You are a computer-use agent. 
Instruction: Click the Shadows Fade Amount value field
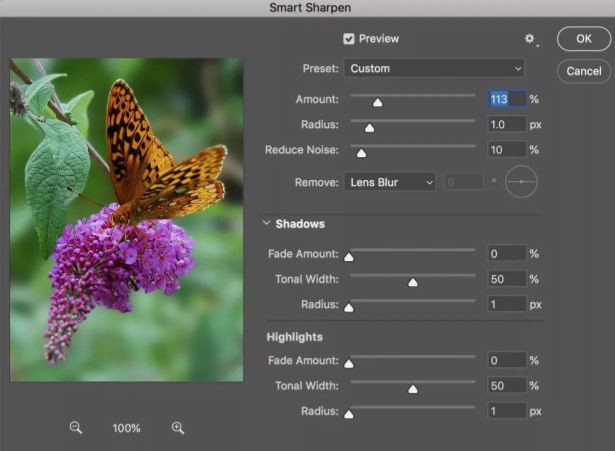pos(507,254)
